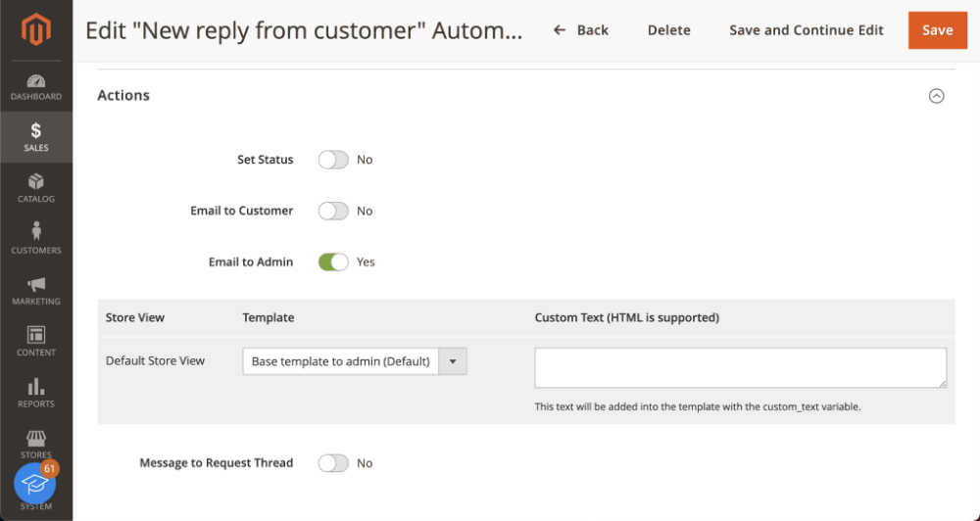Collapse the Actions section chevron

click(936, 96)
